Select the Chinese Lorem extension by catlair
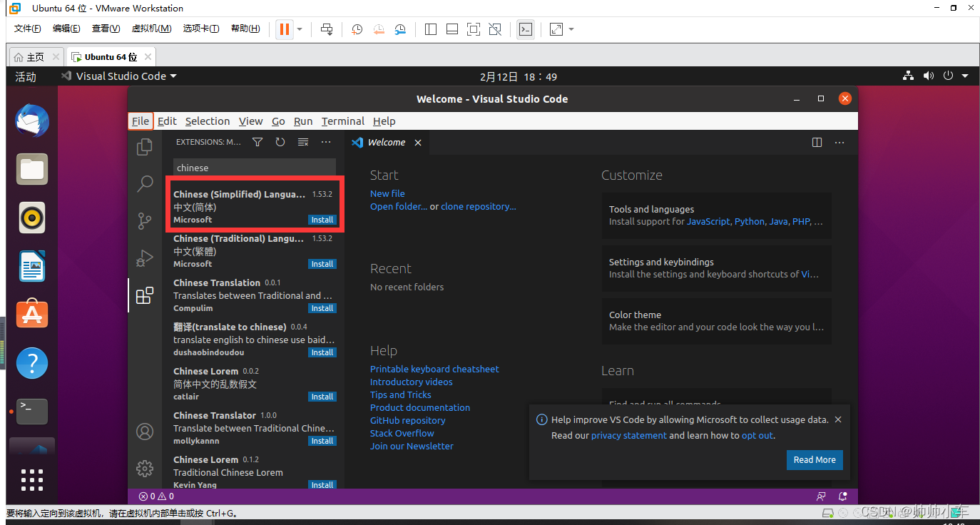 (255, 384)
